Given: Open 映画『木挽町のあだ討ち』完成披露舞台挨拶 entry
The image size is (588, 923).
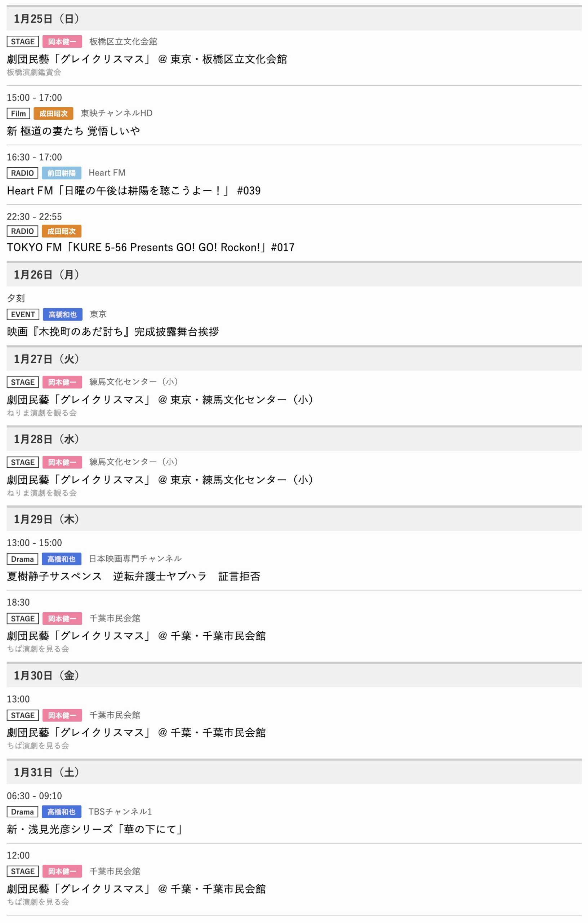Looking at the screenshot, I should pyautogui.click(x=113, y=332).
